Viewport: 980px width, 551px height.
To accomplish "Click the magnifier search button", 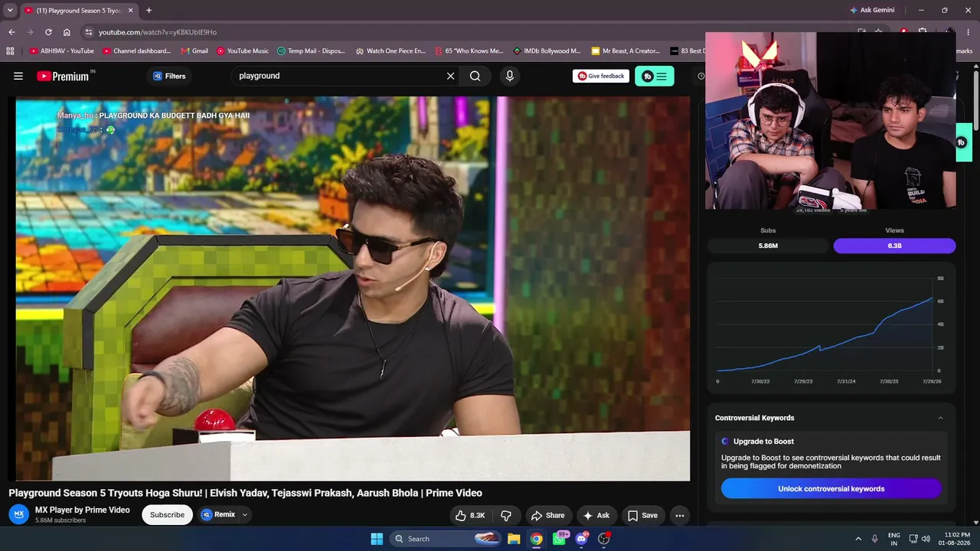I will 475,76.
